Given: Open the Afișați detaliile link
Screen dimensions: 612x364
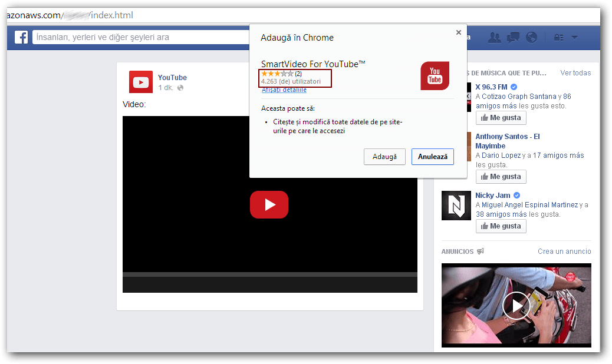Looking at the screenshot, I should 284,90.
